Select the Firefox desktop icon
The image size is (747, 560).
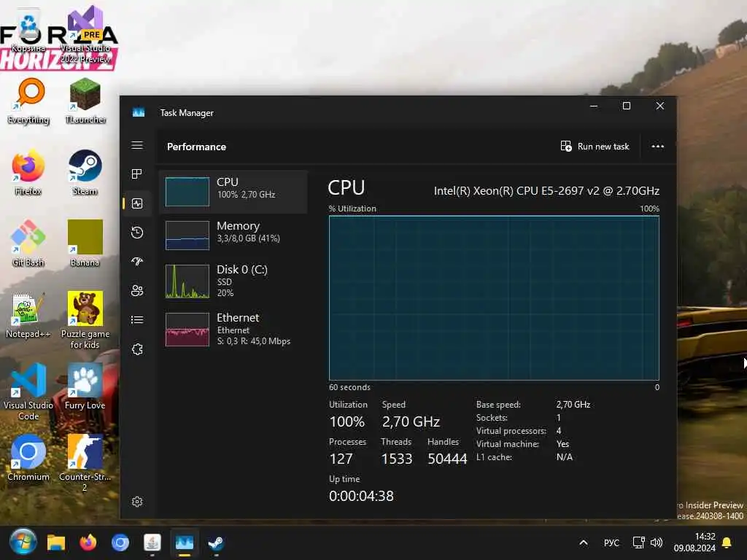point(28,172)
